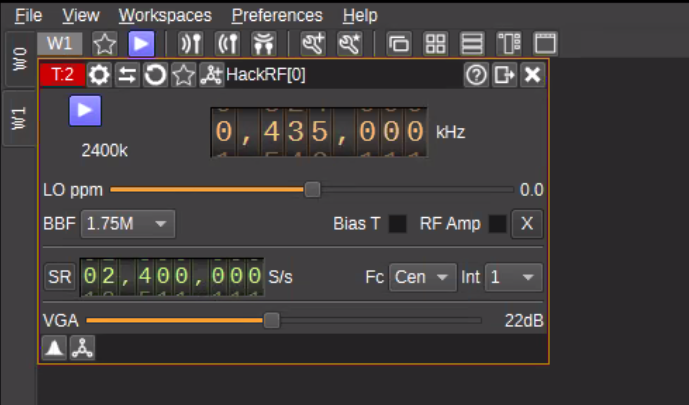The width and height of the screenshot is (689, 405).
Task: Tile the sub-windows in grid
Action: click(435, 44)
